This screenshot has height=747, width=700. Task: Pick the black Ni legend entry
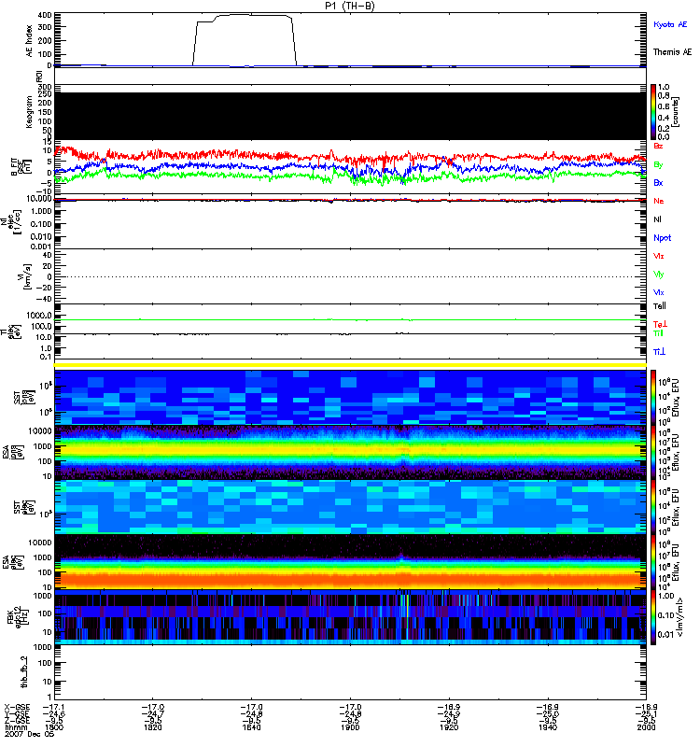click(x=657, y=219)
